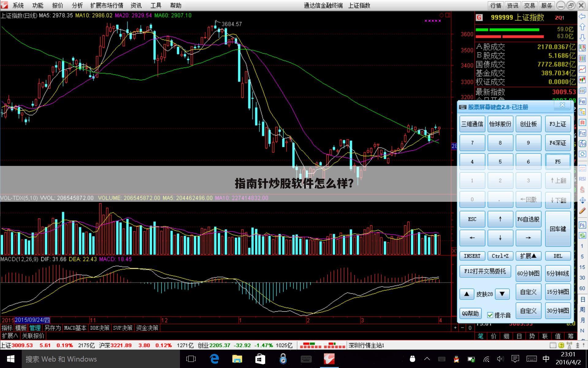Click the RSI indicator sidebar icon
This screenshot has width=588, height=368.
click(582, 179)
